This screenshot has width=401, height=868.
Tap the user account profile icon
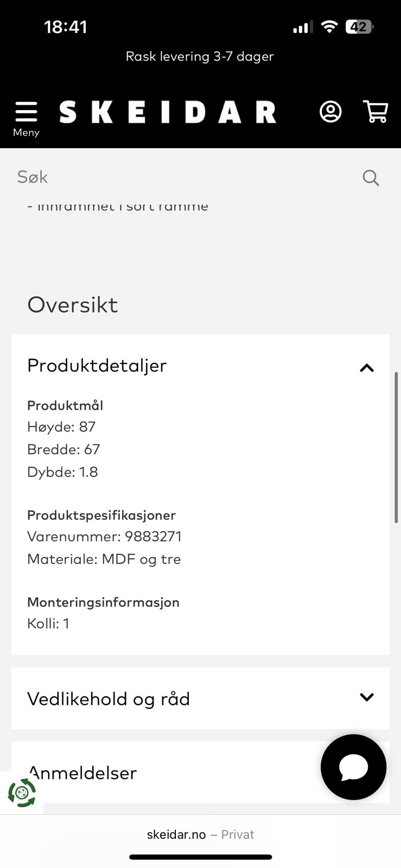(330, 112)
